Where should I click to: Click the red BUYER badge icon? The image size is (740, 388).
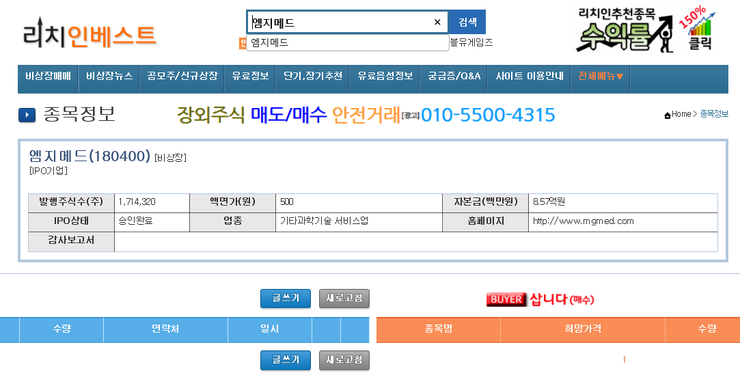tap(506, 299)
